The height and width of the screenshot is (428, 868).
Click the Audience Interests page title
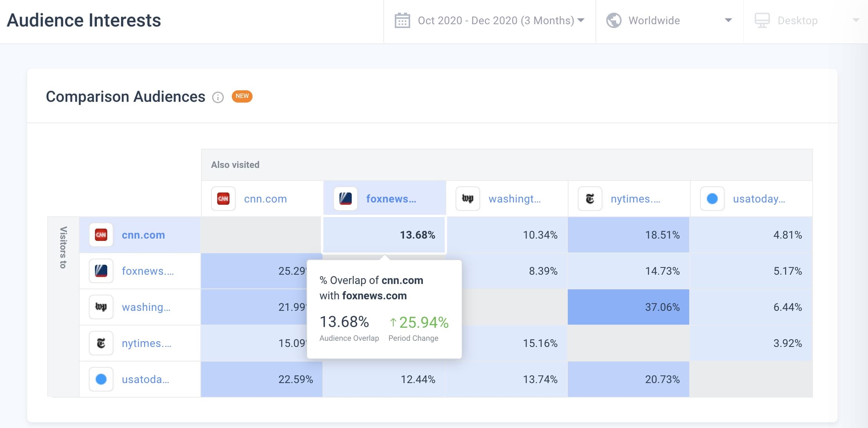84,20
